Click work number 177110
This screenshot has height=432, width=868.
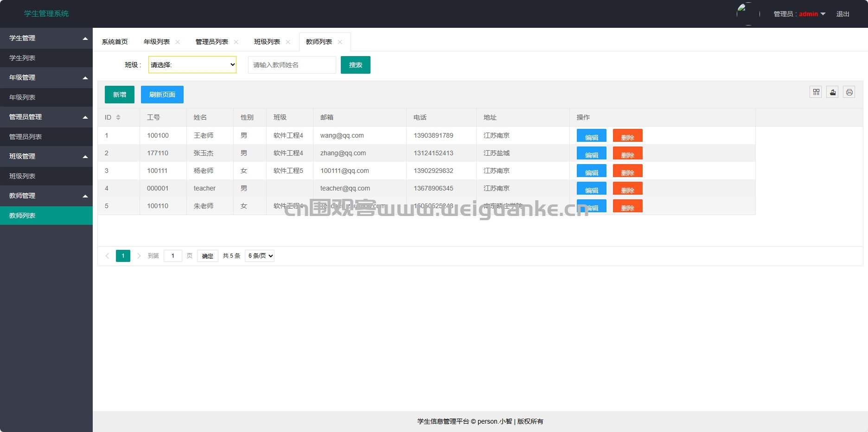pyautogui.click(x=158, y=153)
